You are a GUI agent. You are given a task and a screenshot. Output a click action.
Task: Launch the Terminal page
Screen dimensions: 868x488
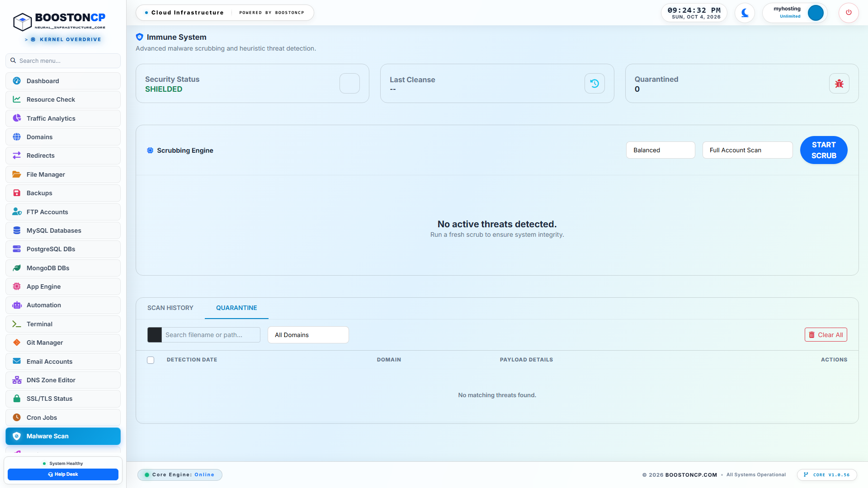(63, 324)
